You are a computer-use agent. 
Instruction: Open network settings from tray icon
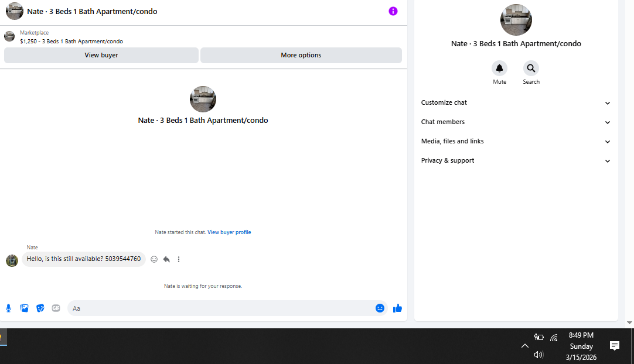pos(554,337)
